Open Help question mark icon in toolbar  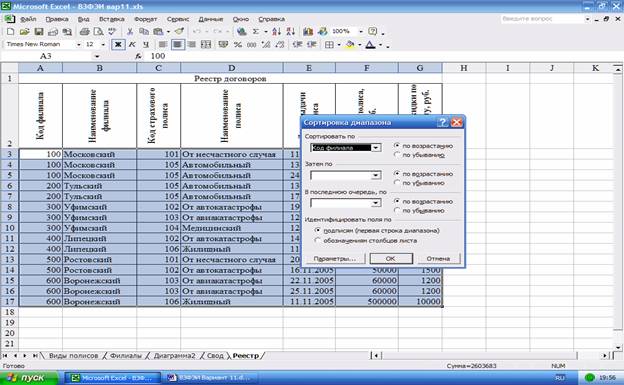(x=372, y=31)
